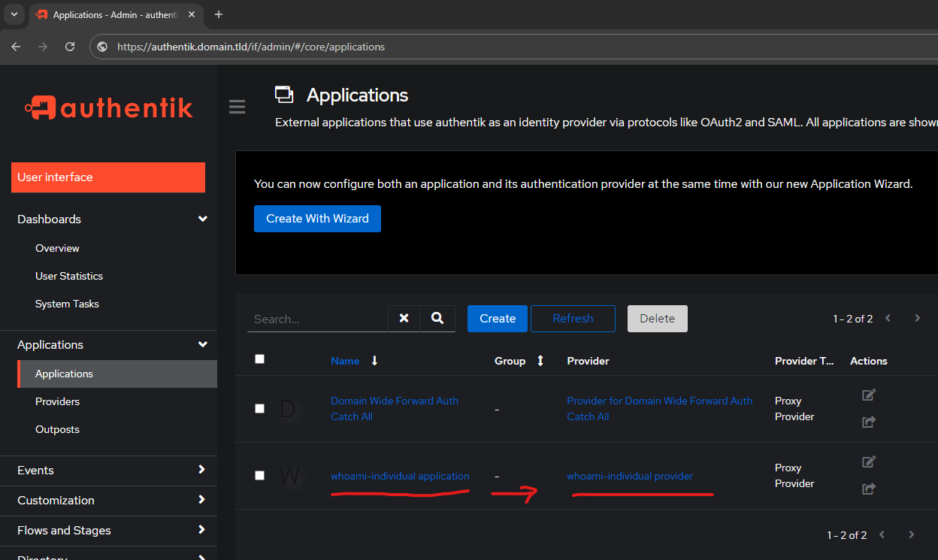The image size is (938, 560).
Task: Click the Name column header
Action: [x=345, y=361]
